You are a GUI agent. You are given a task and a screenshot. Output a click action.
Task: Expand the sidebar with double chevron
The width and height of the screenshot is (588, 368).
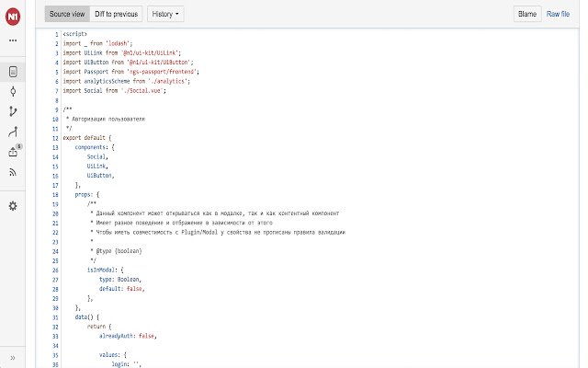tap(13, 358)
